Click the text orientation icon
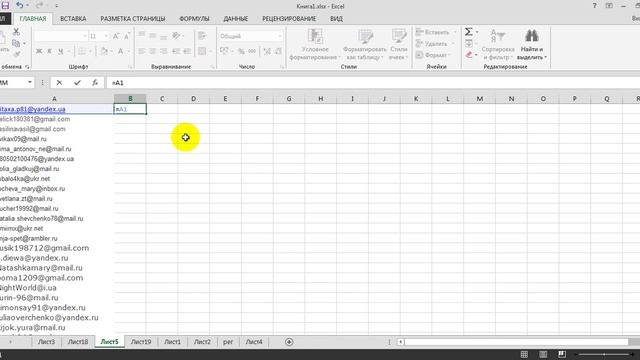Viewport: 640px width, 360px height. (x=176, y=36)
